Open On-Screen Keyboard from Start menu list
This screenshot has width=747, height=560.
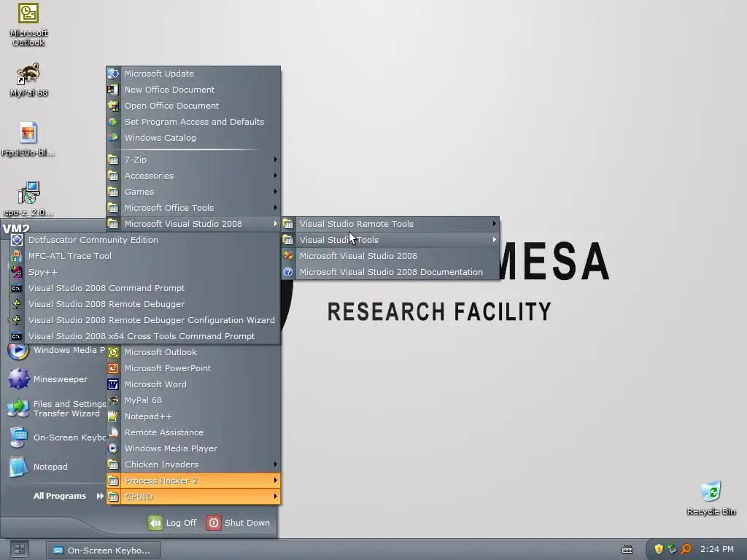click(x=55, y=437)
